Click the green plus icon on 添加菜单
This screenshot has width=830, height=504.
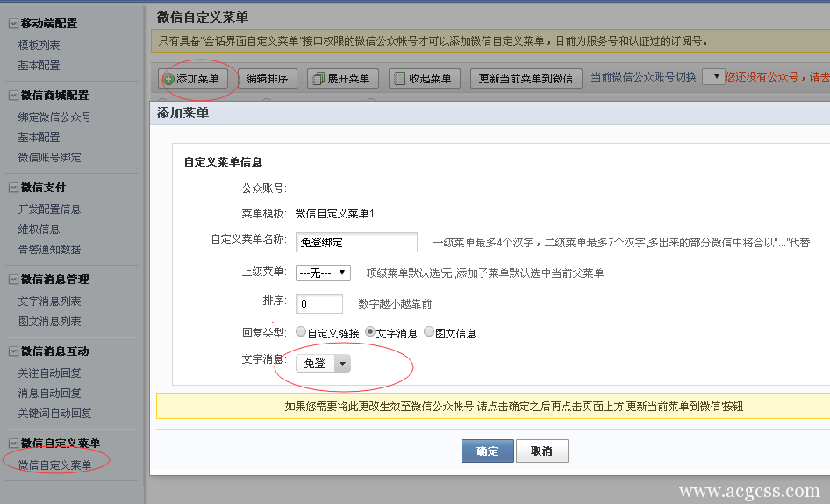[x=168, y=80]
